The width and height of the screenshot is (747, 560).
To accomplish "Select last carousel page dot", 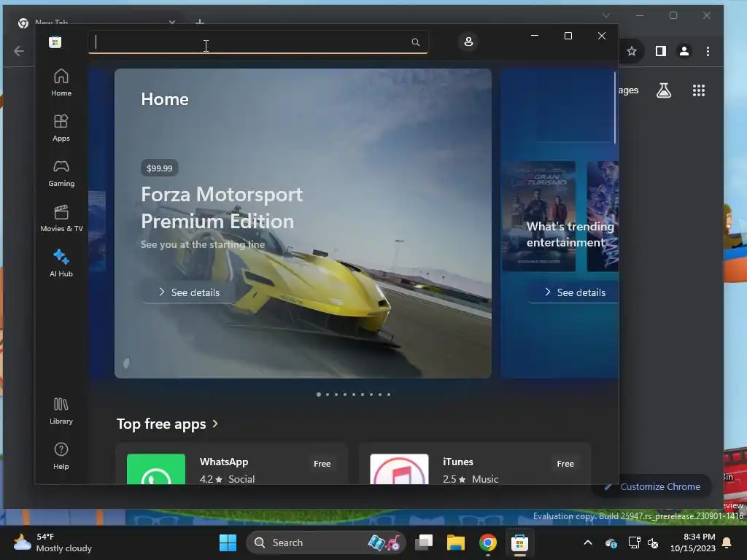I will [x=389, y=394].
